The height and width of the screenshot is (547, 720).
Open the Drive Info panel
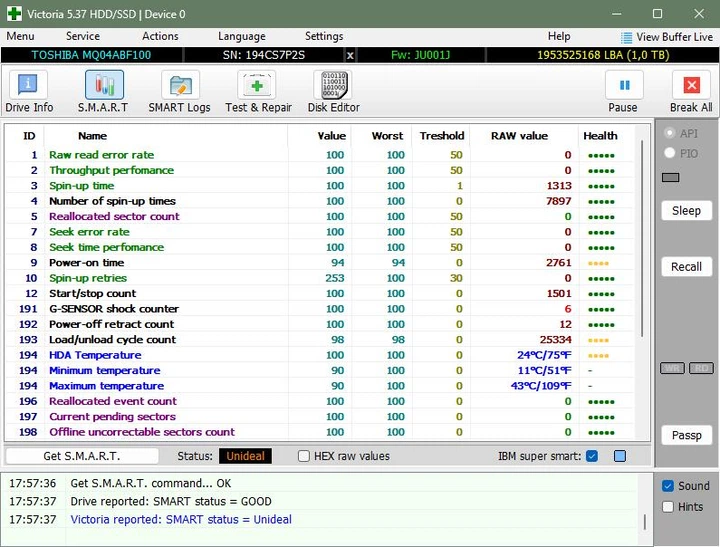(28, 85)
